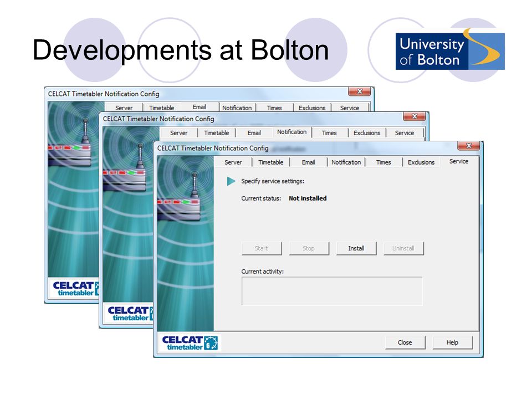Viewport: 532px width, 399px height.
Task: Click the Close button at bottom
Action: tap(405, 342)
